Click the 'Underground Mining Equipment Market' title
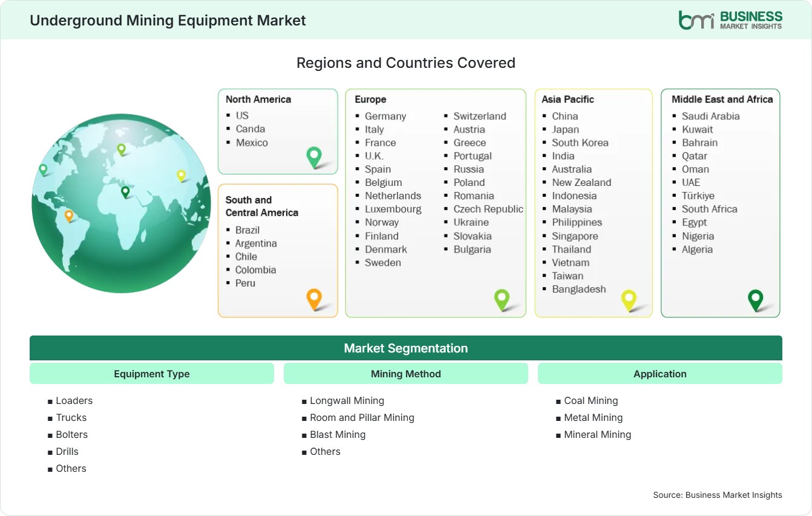The width and height of the screenshot is (812, 516). (168, 20)
